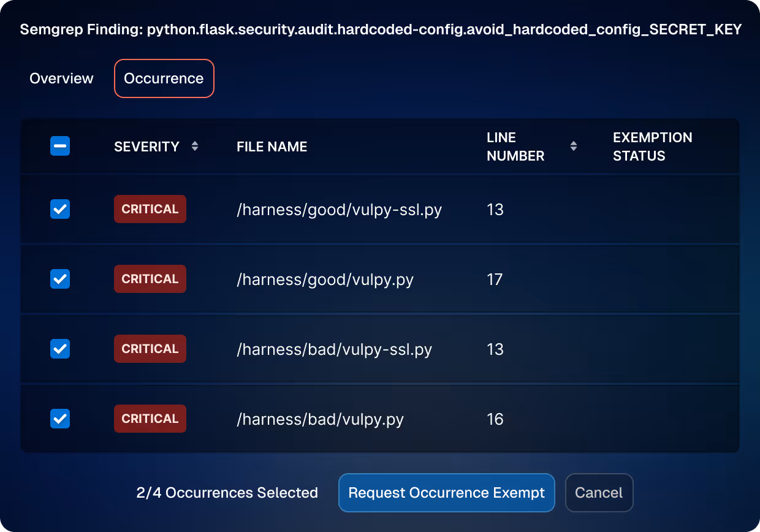Click the Request Occurrence Exempt button
This screenshot has width=760, height=532.
tap(446, 492)
